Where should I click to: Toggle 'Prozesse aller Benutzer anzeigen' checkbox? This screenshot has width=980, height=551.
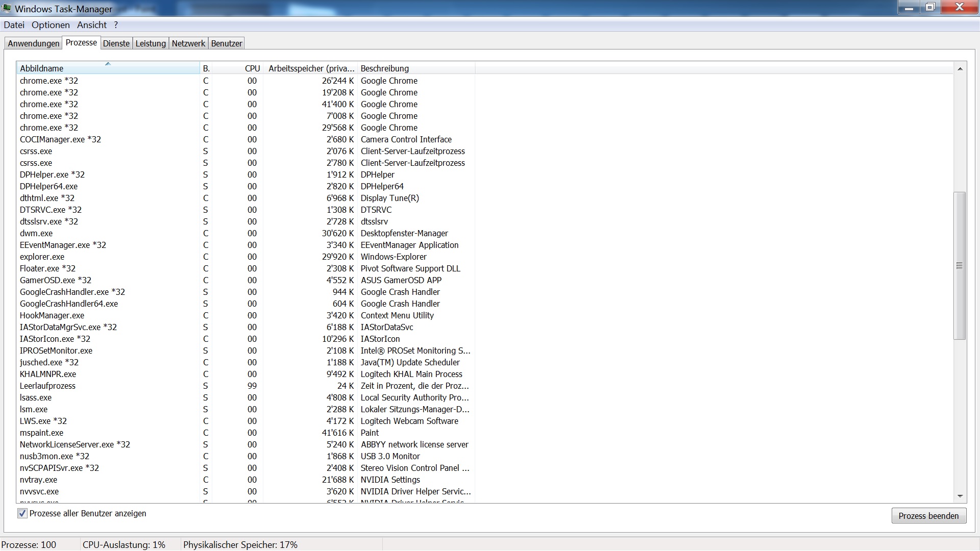pyautogui.click(x=22, y=513)
